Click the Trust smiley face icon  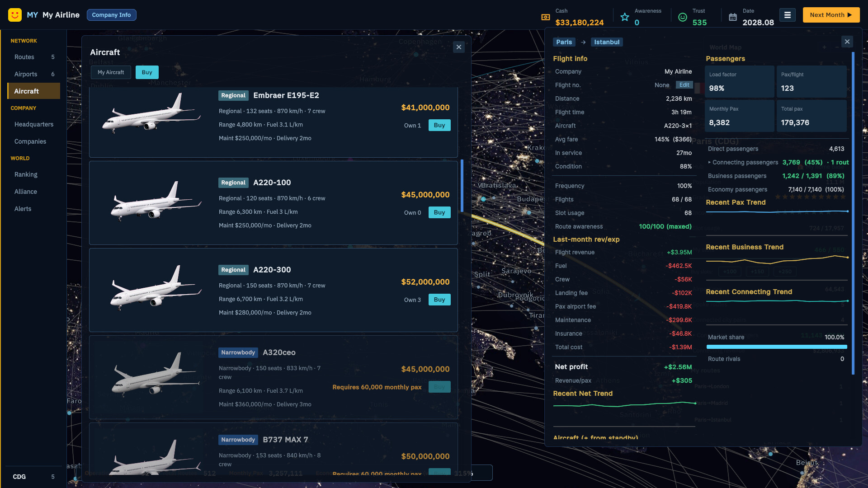(683, 17)
